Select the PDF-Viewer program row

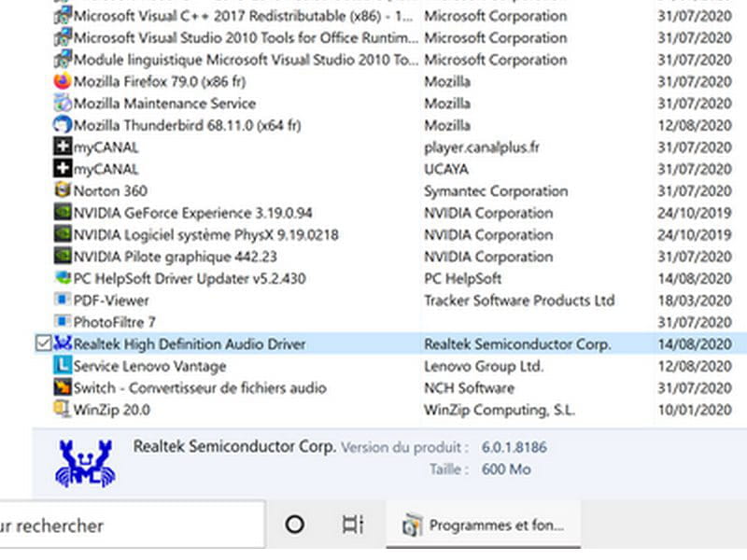(x=390, y=300)
